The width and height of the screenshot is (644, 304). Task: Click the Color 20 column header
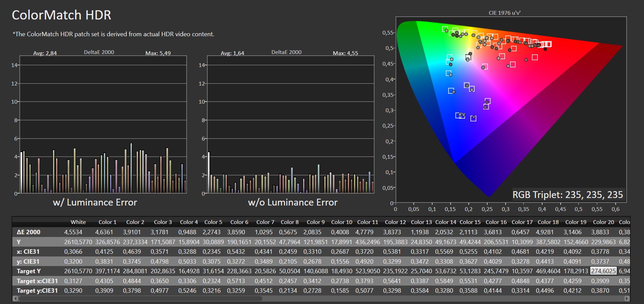coord(603,222)
